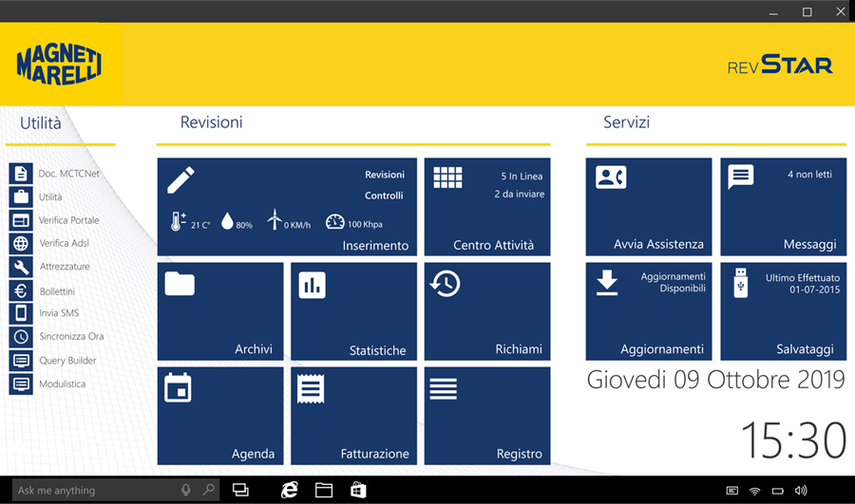Click the pressure gauge icon
This screenshot has width=855, height=504.
tap(334, 221)
